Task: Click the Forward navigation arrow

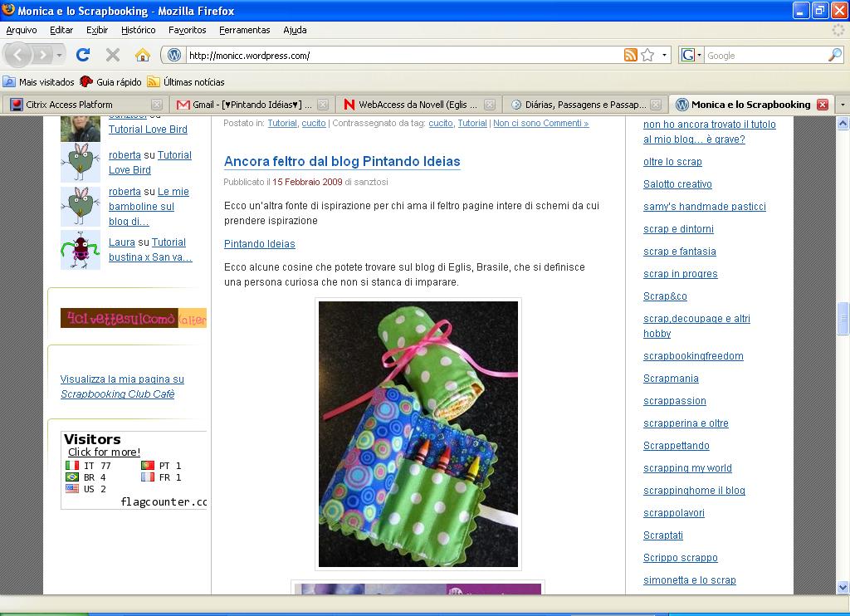Action: coord(42,55)
